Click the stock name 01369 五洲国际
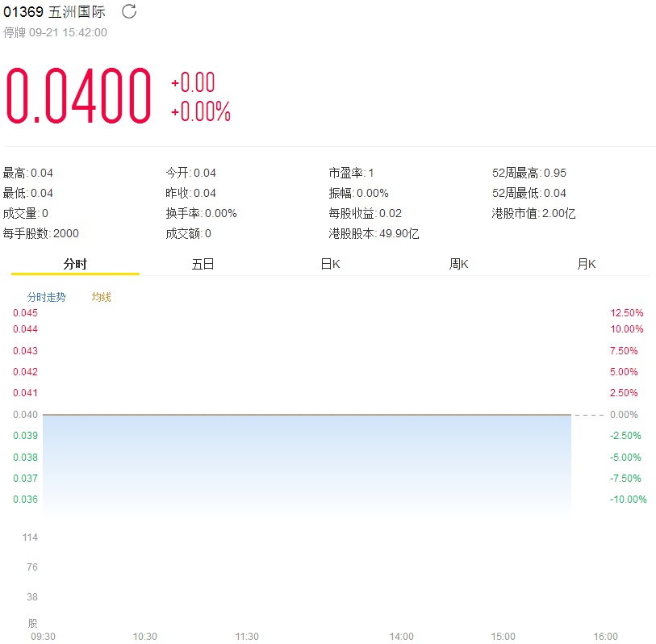This screenshot has height=644, width=656. coord(54,12)
